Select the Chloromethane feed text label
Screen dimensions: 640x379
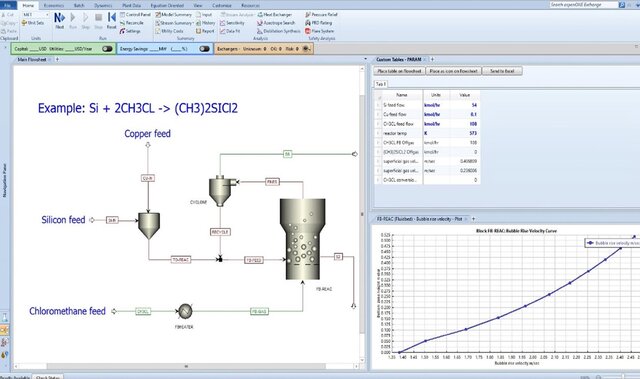67,311
